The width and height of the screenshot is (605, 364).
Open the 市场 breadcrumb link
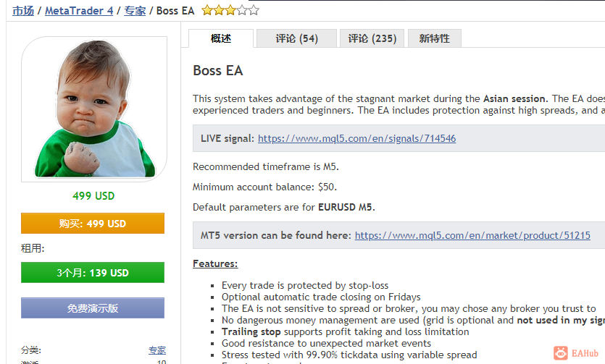[23, 11]
